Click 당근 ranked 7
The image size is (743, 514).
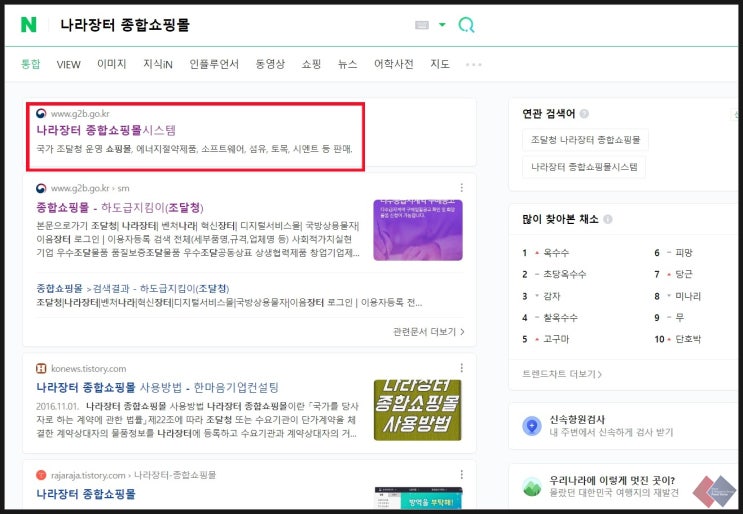point(684,274)
